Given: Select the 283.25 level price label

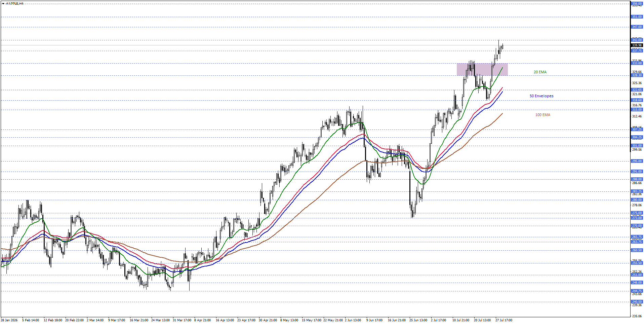Looking at the screenshot, I should click(637, 191).
